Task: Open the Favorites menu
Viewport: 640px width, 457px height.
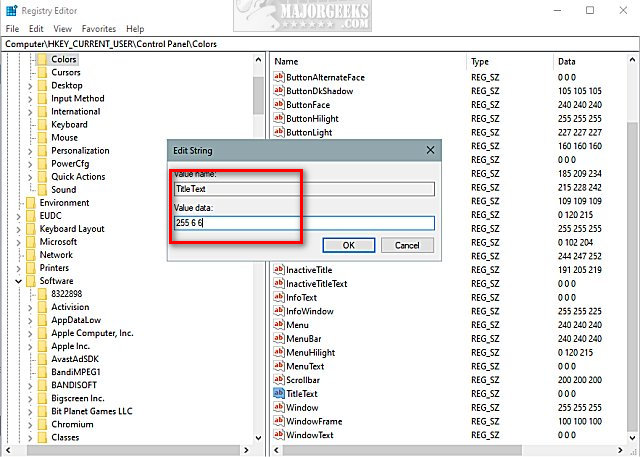Action: (x=99, y=29)
